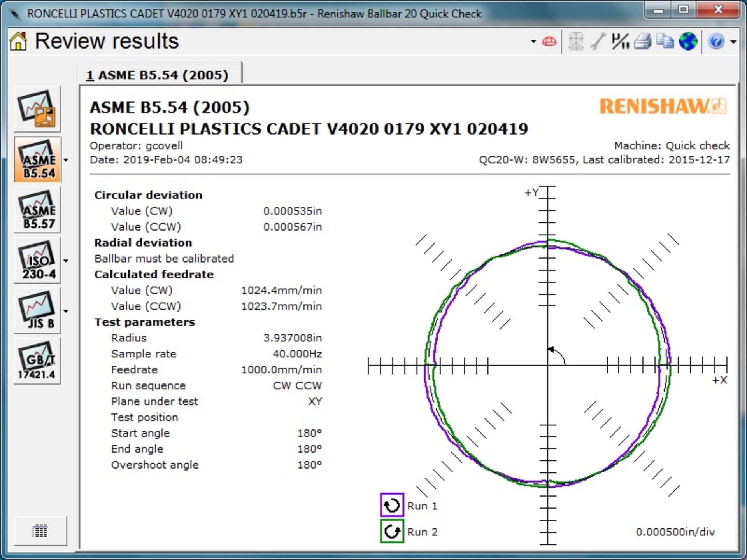Screen dimensions: 747x560
Task: Click the Overshoot angle row label
Action: [x=155, y=465]
